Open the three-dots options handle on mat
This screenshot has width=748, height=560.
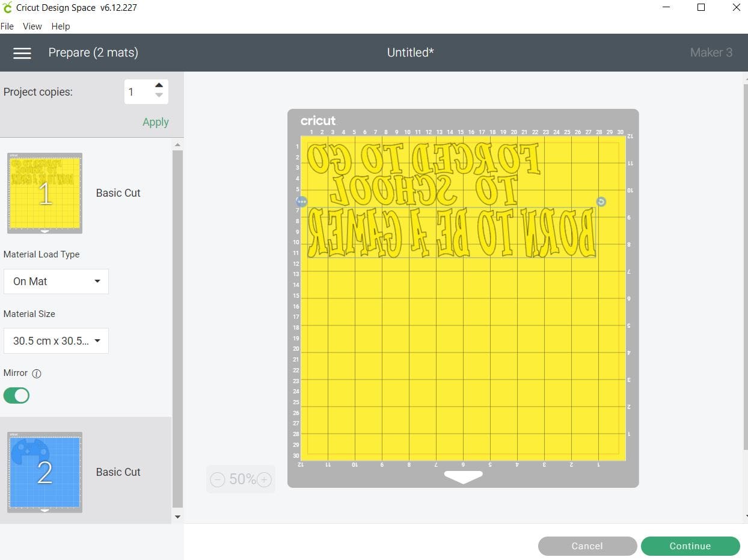302,202
